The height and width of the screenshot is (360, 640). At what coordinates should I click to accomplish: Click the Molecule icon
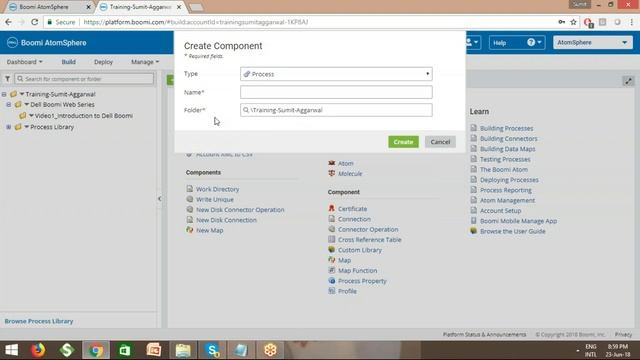(x=331, y=173)
